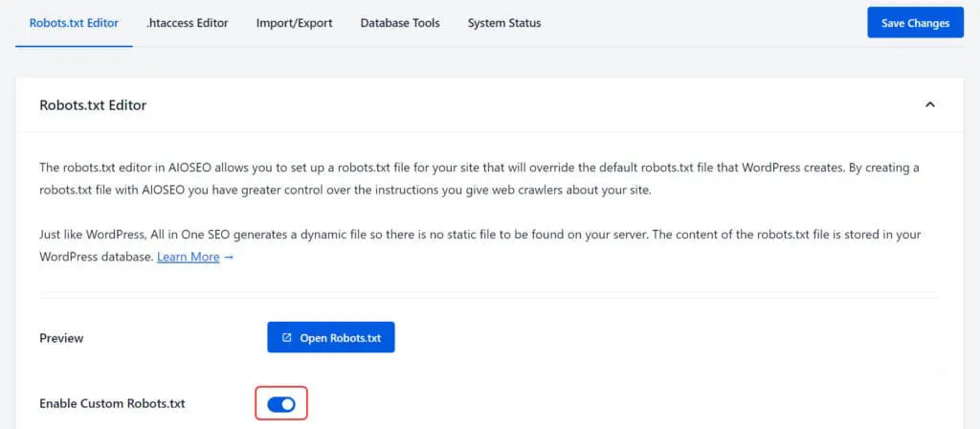
Task: Click the external-link icon in Open Robots.txt button
Action: [x=286, y=338]
